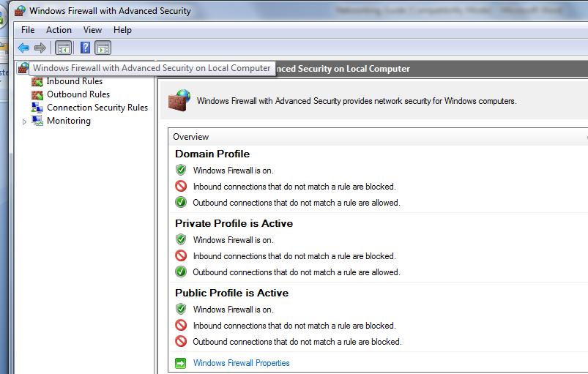
Task: Click Private Profile inbound blocked red icon
Action: point(181,255)
